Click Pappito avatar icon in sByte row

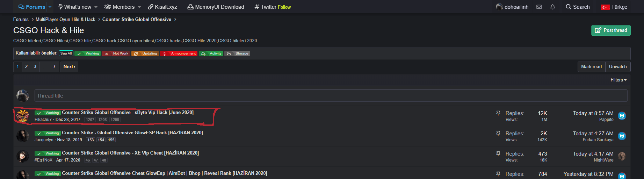(x=622, y=116)
